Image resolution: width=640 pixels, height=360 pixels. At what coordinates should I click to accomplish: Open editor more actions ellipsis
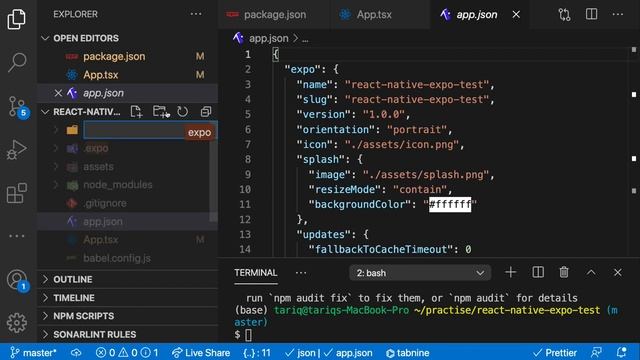618,14
